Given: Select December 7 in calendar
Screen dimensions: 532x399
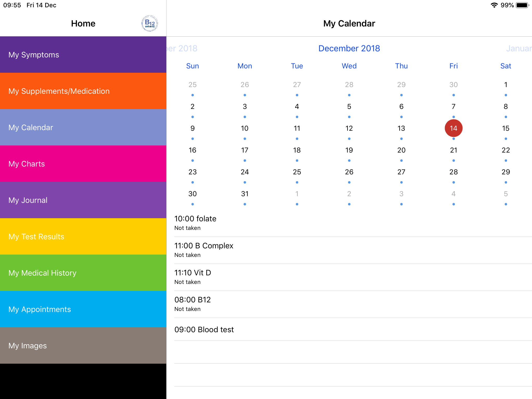Looking at the screenshot, I should pos(454,107).
